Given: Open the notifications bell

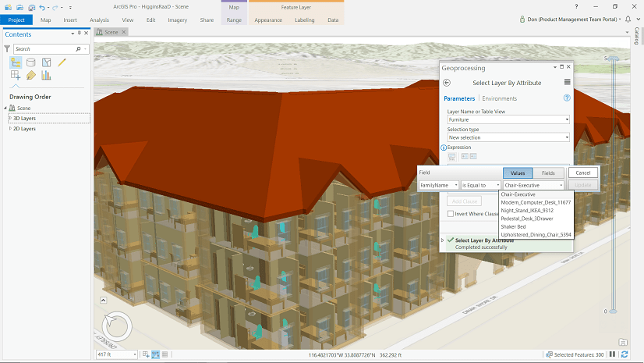Looking at the screenshot, I should [x=628, y=20].
